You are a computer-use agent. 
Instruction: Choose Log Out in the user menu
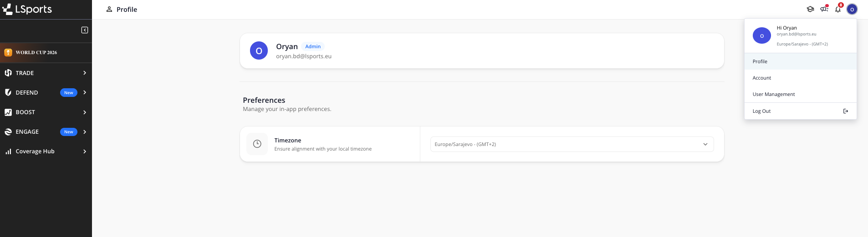tap(801, 111)
